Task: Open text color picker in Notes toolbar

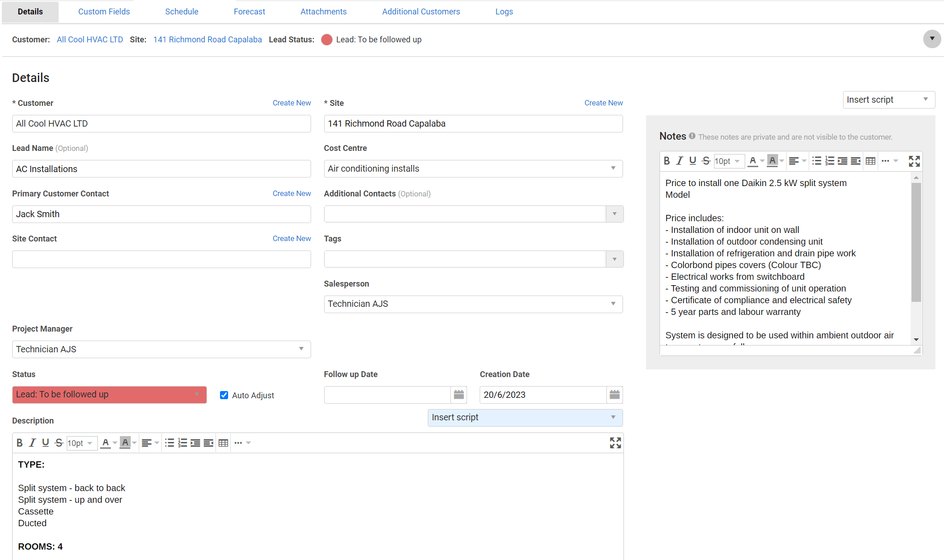Action: (x=762, y=161)
